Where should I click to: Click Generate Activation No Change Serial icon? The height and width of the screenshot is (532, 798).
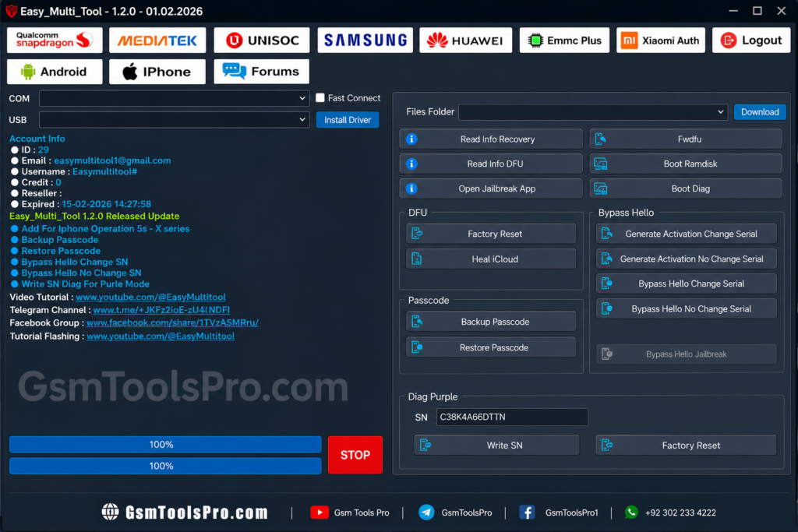coord(606,259)
